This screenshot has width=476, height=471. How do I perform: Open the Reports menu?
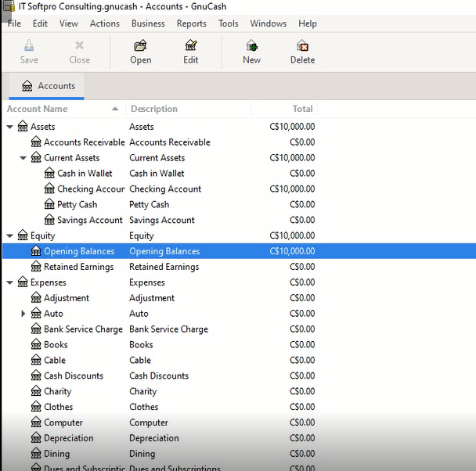point(191,23)
